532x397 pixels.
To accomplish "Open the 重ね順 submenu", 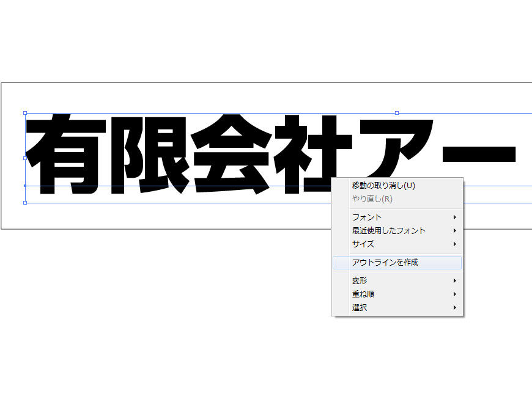I will point(397,294).
